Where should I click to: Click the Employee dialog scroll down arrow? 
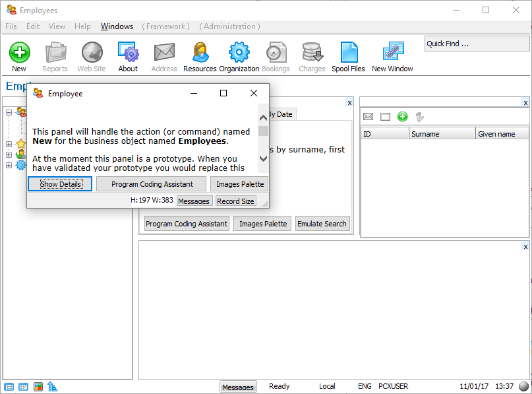[263, 158]
